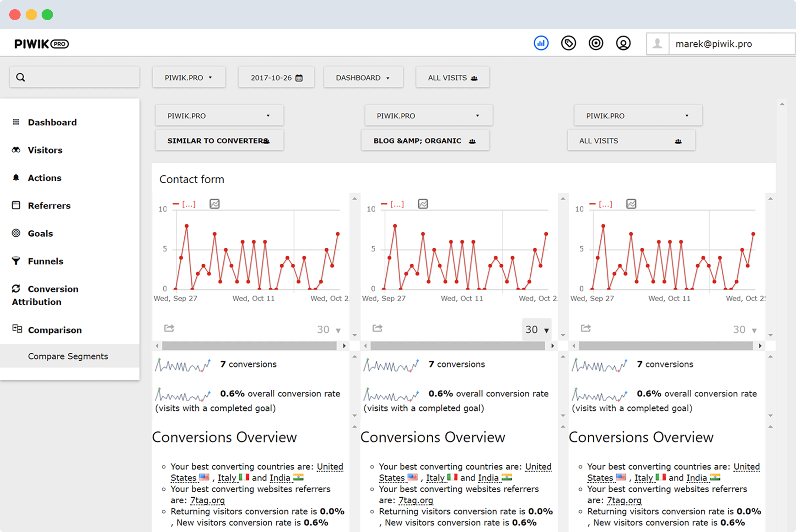Click the middle column conversion rate sparkline
The height and width of the screenshot is (532, 796).
pyautogui.click(x=391, y=394)
